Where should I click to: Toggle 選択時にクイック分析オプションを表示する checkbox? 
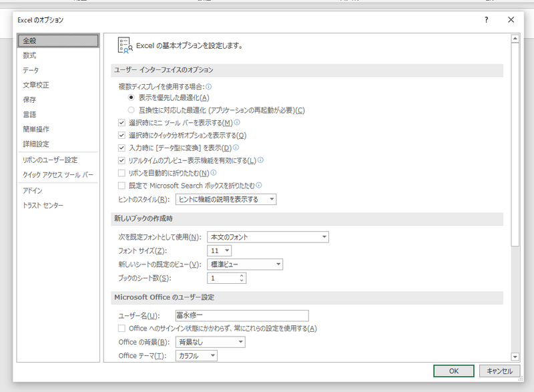click(121, 135)
